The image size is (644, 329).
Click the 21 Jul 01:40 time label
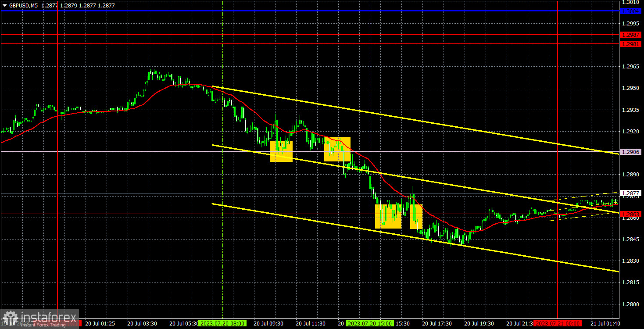(x=605, y=324)
